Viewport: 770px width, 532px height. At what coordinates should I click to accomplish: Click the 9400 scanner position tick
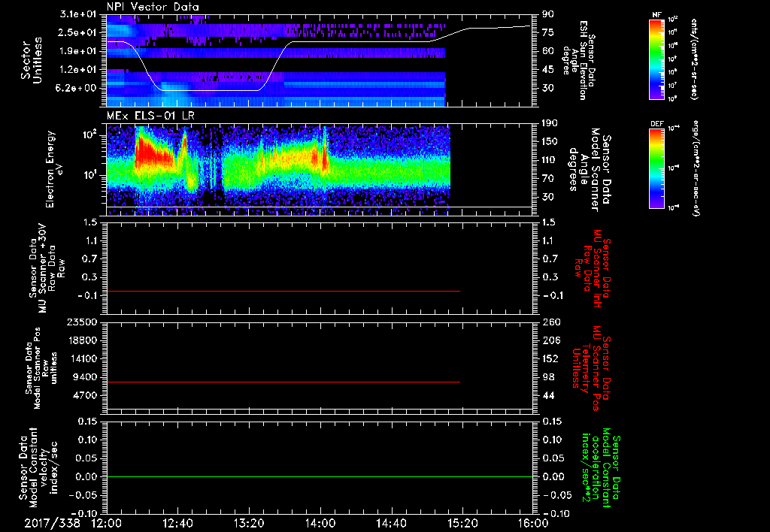[86, 377]
